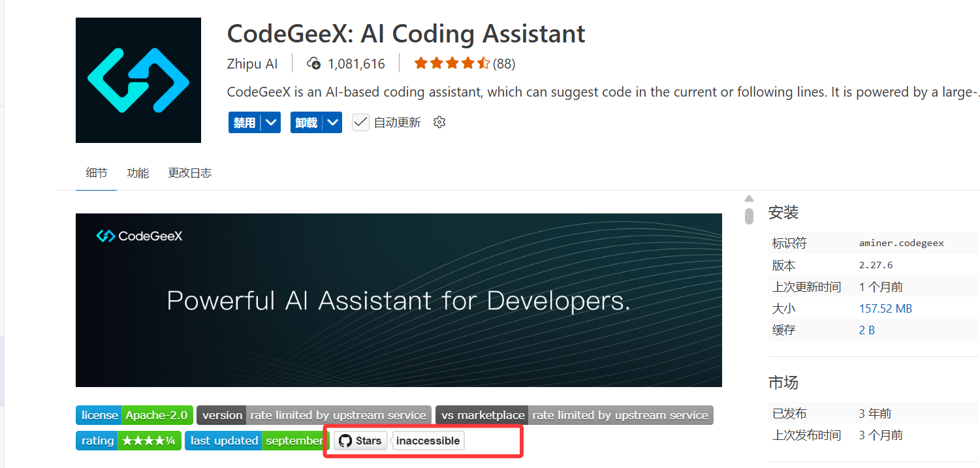This screenshot has height=468, width=980.
Task: Switch to the 功能 tab
Action: pos(138,173)
